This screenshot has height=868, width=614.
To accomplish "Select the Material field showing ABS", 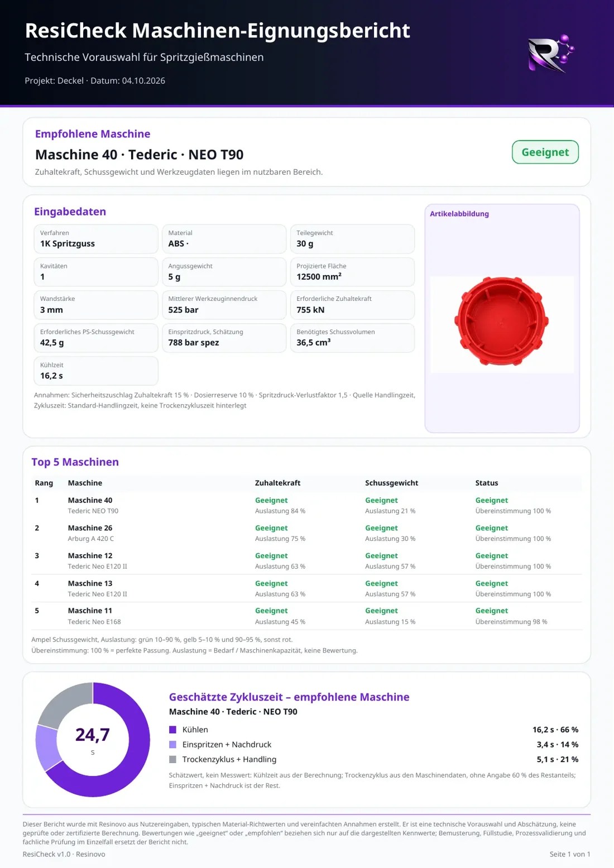I will [x=224, y=239].
